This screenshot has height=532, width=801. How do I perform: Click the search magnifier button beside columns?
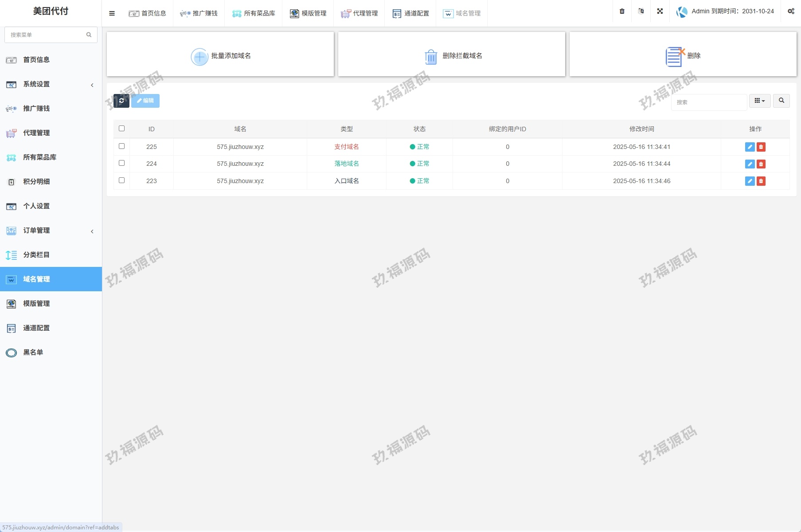(x=781, y=101)
